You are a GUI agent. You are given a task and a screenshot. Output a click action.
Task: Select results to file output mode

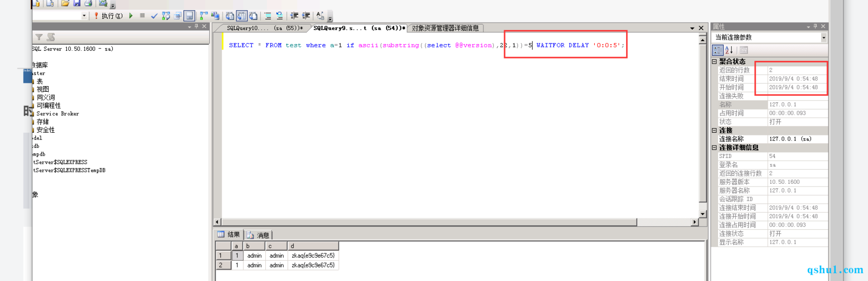(x=253, y=16)
